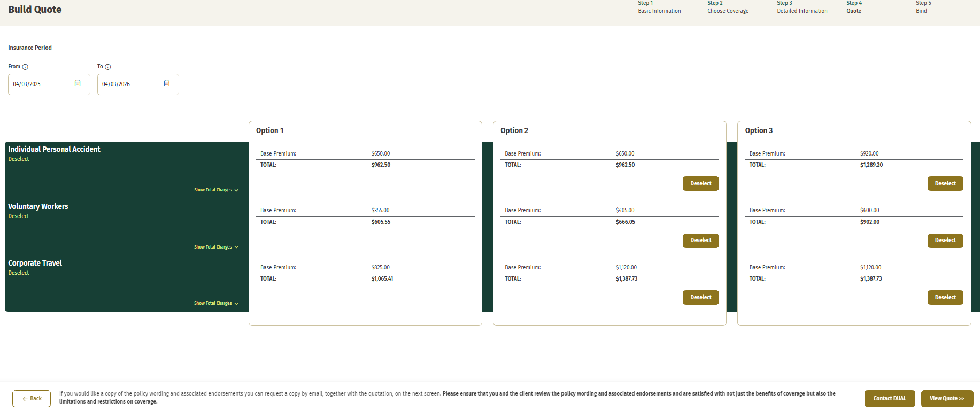This screenshot has width=980, height=411.
Task: Click Option 1 total $605.55
Action: (381, 222)
